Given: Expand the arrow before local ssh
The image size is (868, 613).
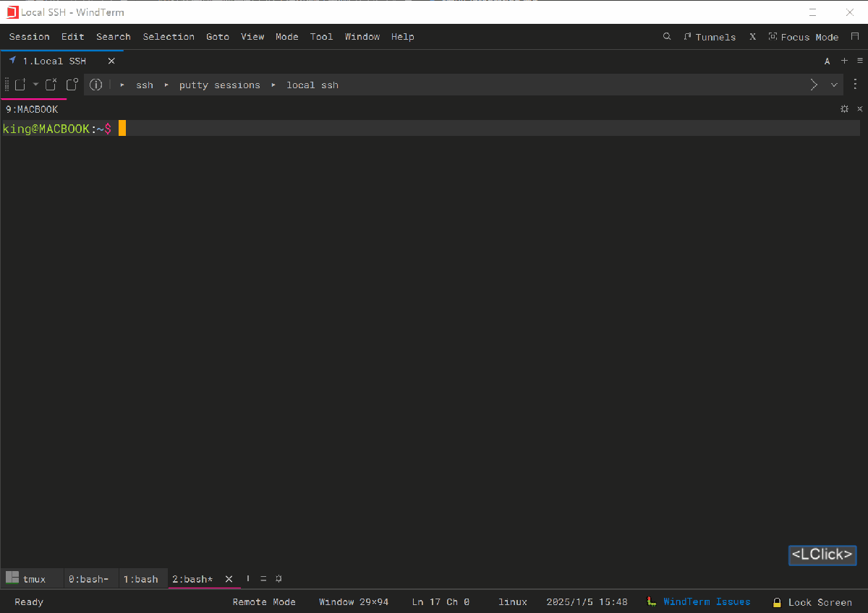Looking at the screenshot, I should [x=273, y=85].
